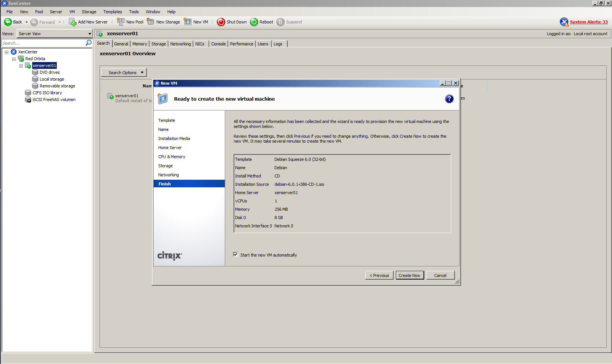Click the Add New Server icon
The image size is (612, 364).
(73, 22)
